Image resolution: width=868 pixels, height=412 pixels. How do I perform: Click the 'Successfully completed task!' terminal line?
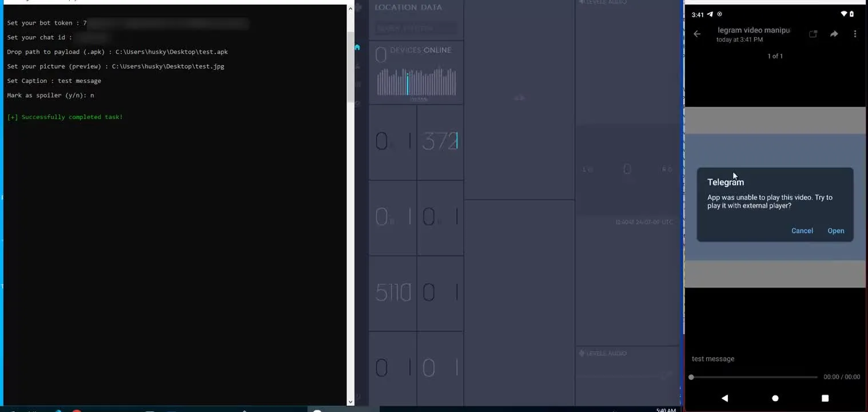65,117
